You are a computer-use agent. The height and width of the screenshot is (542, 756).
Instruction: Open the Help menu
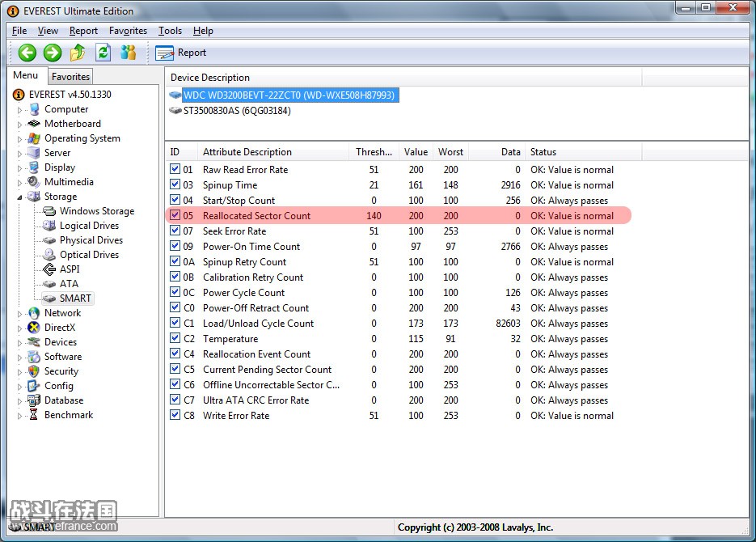click(x=203, y=31)
